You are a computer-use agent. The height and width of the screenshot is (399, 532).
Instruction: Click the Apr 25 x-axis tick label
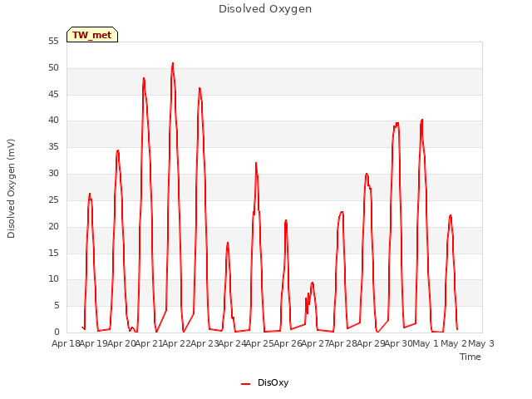pos(259,343)
